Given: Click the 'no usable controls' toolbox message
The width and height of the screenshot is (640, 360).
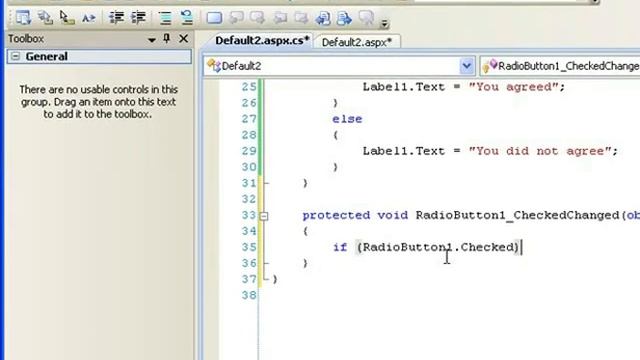Looking at the screenshot, I should click(98, 102).
